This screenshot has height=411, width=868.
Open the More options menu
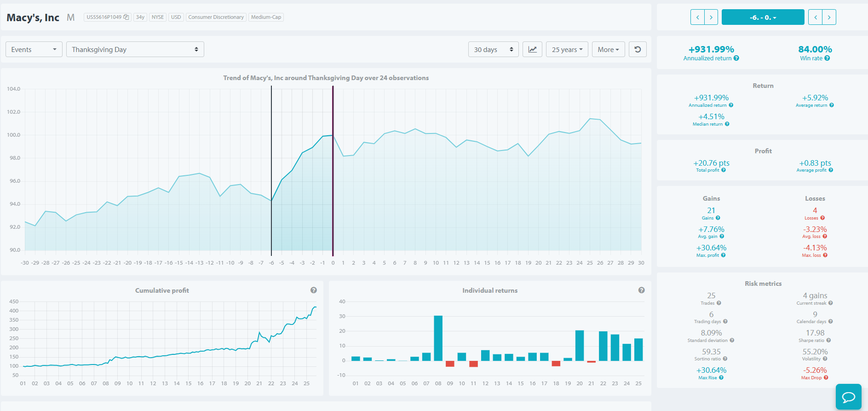tap(608, 49)
